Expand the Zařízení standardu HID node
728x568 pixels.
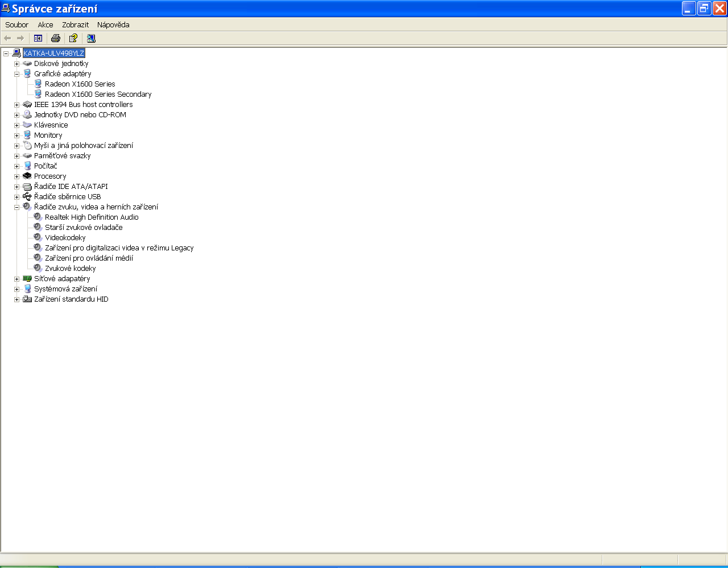click(16, 299)
